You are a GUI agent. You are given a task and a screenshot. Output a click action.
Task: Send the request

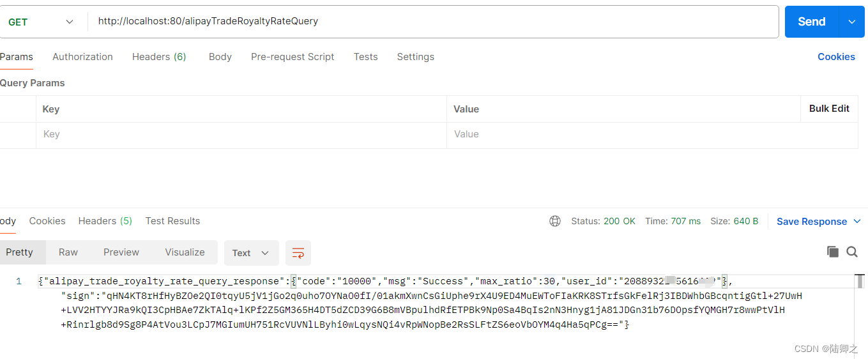812,22
